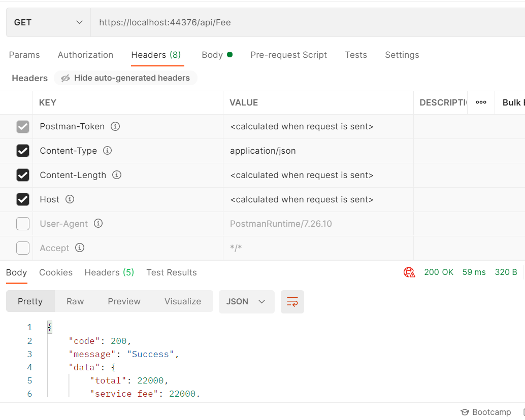Click Hide auto-generated headers button
Screen dimensions: 525x420
(x=125, y=78)
